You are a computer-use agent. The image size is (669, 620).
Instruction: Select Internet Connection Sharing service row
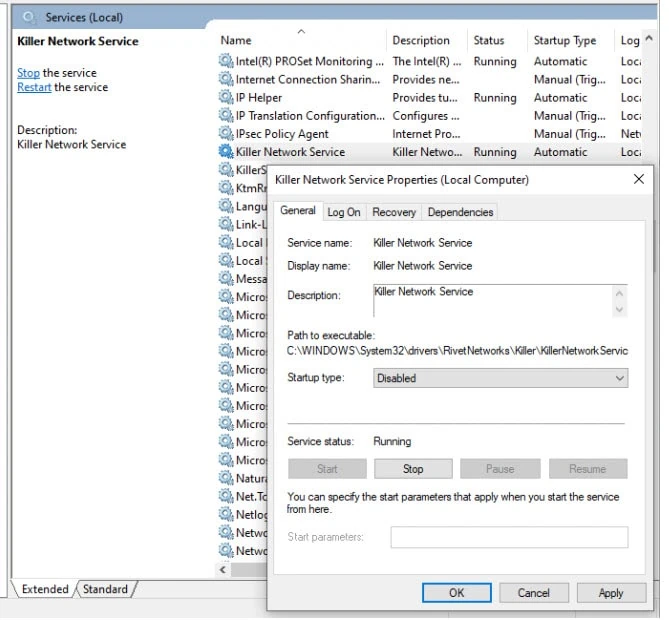tap(430, 79)
